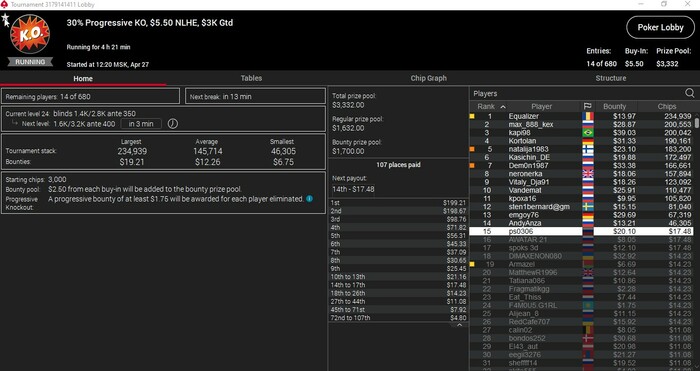Viewport: 700px width, 371px height.
Task: Click the orange marker beside natalija1983
Action: pyautogui.click(x=472, y=149)
